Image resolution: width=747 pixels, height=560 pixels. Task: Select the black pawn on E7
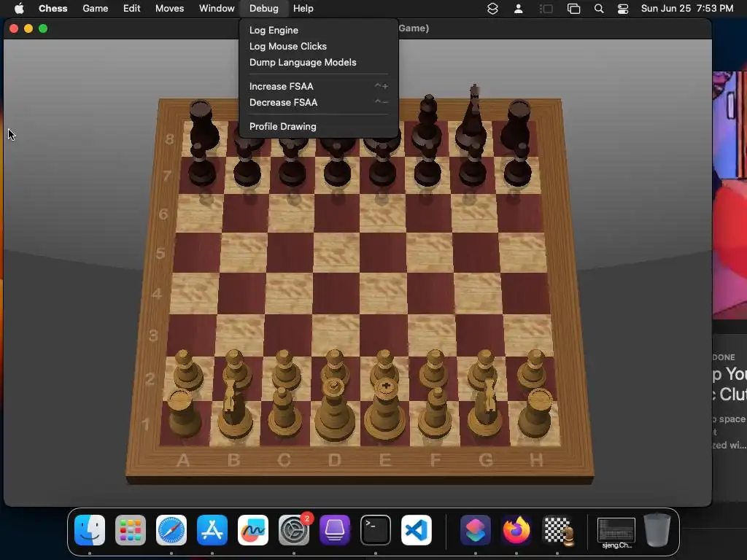(x=382, y=167)
